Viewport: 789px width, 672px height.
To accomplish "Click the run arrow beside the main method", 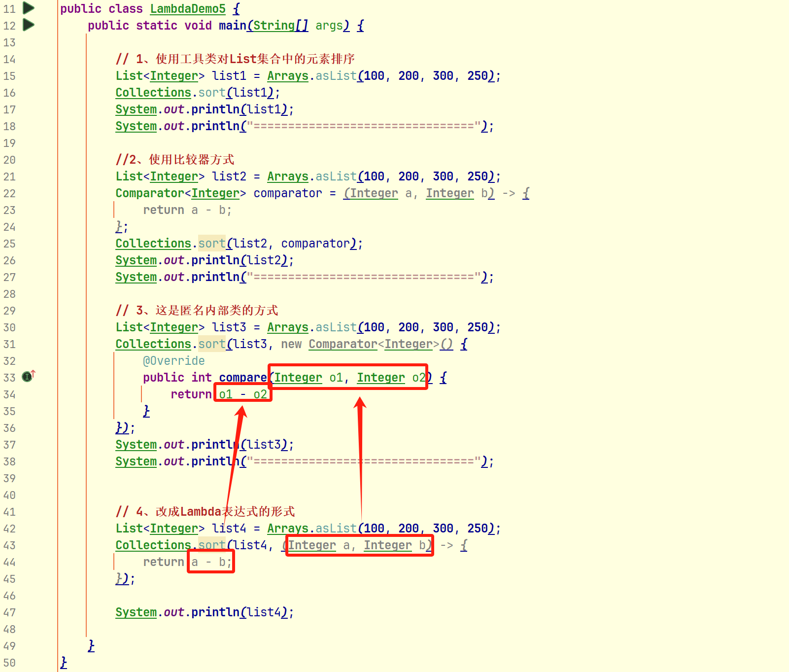I will (x=29, y=25).
